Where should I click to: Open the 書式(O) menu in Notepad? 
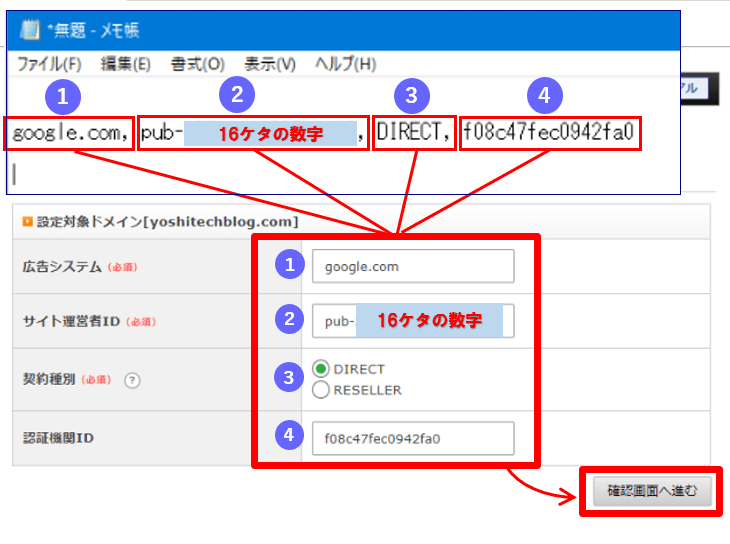[197, 64]
